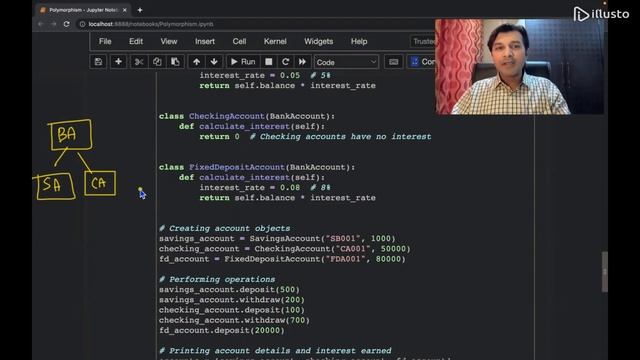Copy selected cells icon
The width and height of the screenshot is (640, 360).
(157, 62)
